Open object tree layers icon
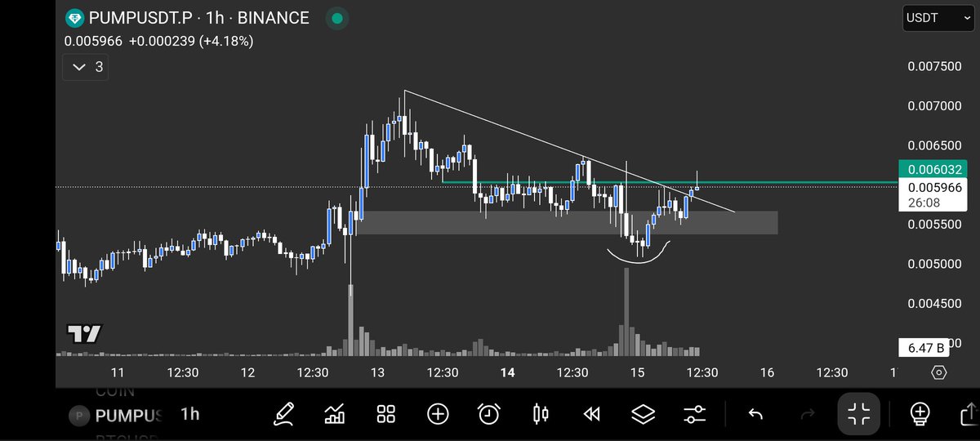Screen dimensions: 980x441 [644, 414]
